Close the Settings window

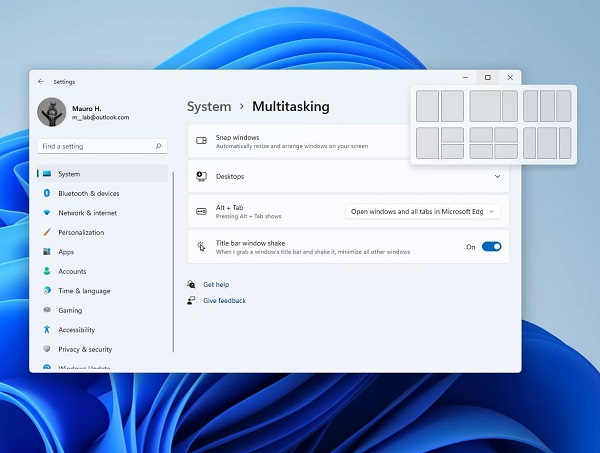510,77
